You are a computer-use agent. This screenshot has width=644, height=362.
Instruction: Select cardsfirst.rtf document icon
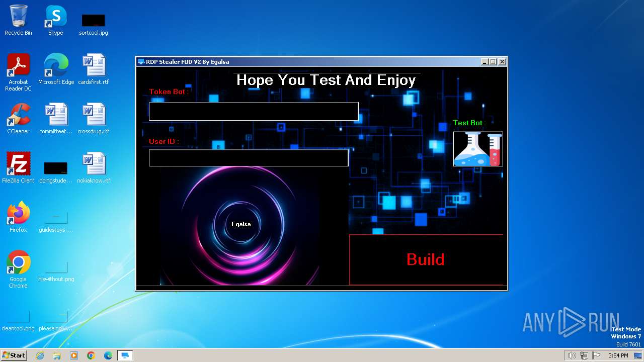(x=94, y=69)
